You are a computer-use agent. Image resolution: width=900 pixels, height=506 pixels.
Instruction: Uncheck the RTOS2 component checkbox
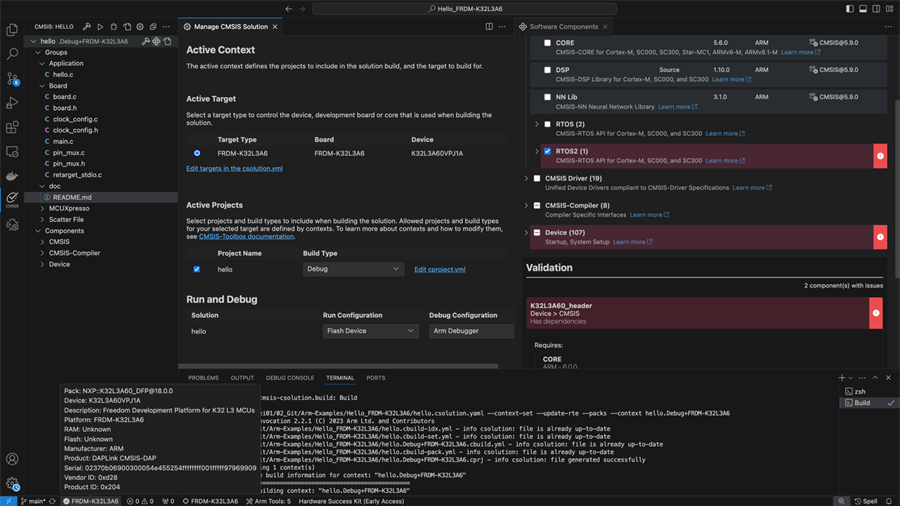(x=547, y=151)
